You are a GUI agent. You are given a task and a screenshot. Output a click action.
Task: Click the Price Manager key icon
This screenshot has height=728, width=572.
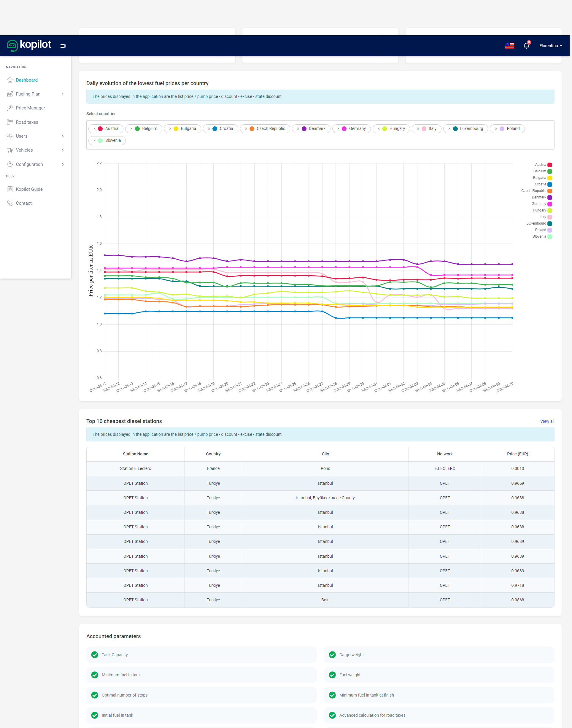pos(10,108)
